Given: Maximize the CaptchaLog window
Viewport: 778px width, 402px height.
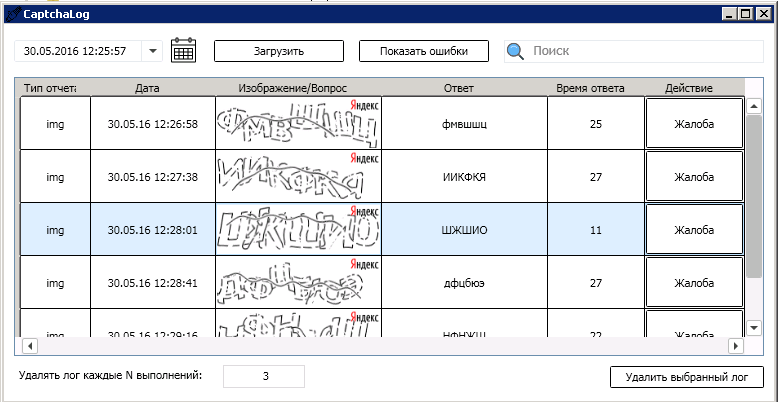Looking at the screenshot, I should (x=746, y=15).
